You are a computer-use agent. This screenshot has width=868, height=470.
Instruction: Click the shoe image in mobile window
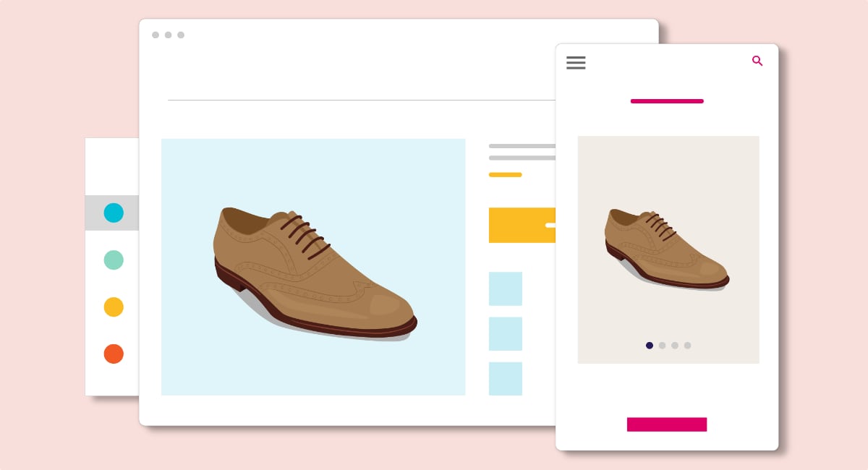pos(668,249)
